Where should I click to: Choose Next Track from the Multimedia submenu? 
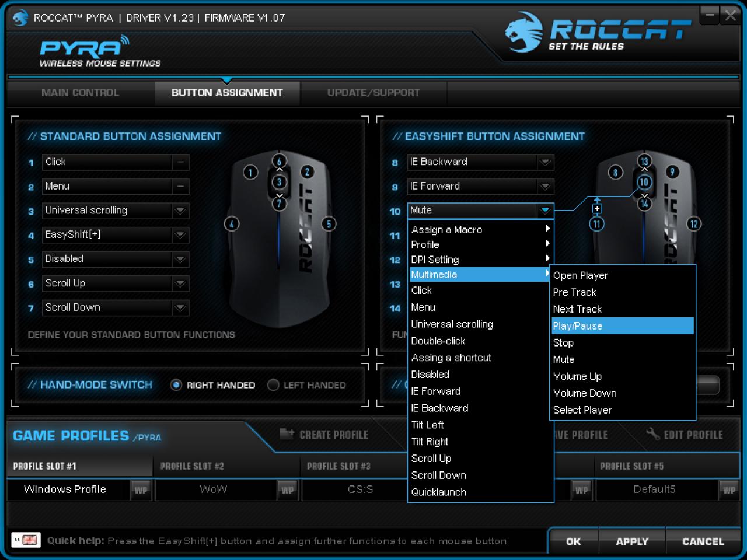tap(623, 309)
